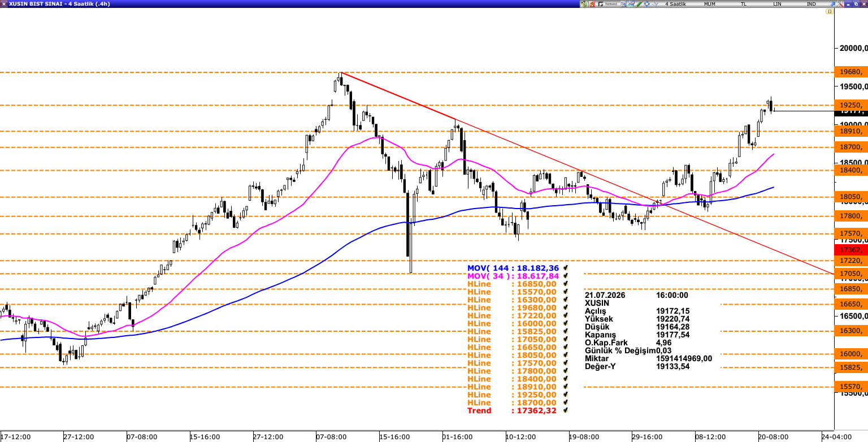Screen dimensions: 868x442
Task: Toggle the MOV(34) indicator checkmark
Action: tap(566, 276)
